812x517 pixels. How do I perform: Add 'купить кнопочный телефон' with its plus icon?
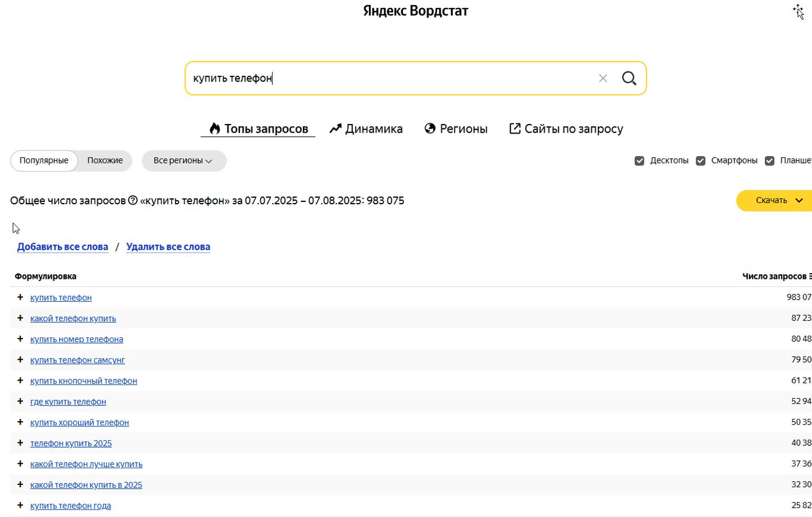coord(20,380)
